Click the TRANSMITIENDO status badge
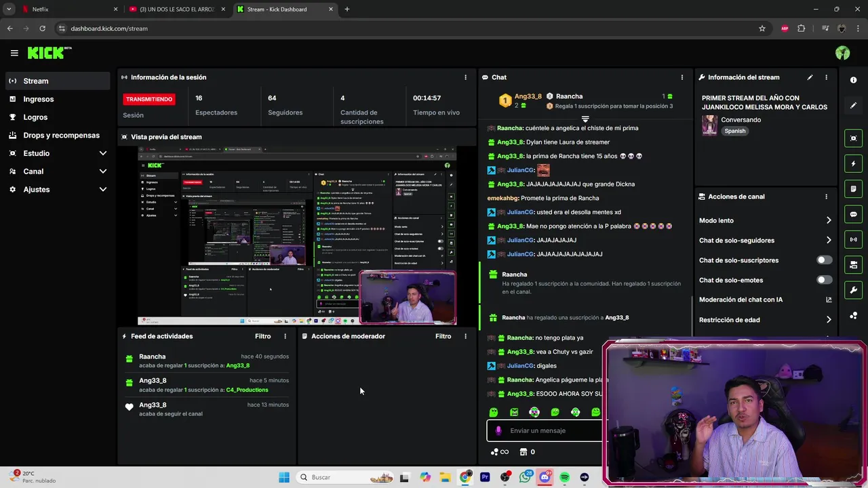Image resolution: width=868 pixels, height=488 pixels. coord(149,99)
